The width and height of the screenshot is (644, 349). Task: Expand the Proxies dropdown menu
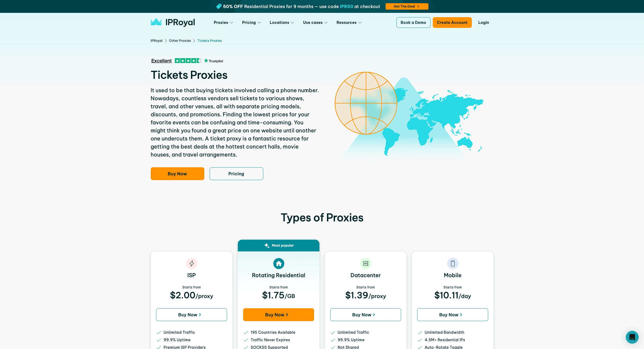click(223, 23)
